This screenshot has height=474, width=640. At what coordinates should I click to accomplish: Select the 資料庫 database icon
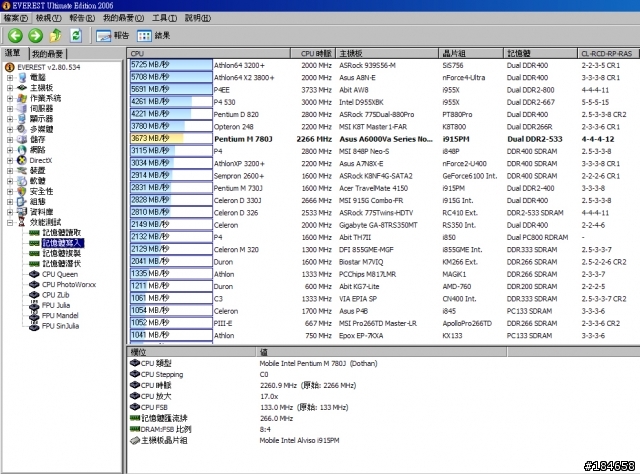22,212
